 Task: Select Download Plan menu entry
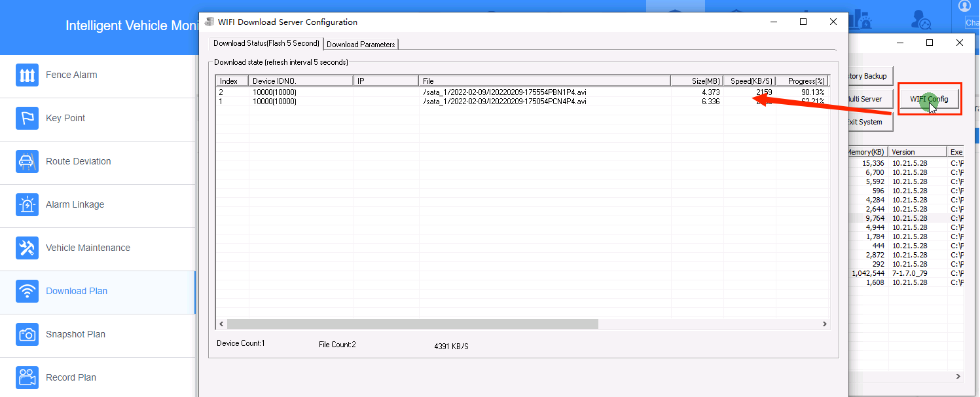(x=77, y=291)
